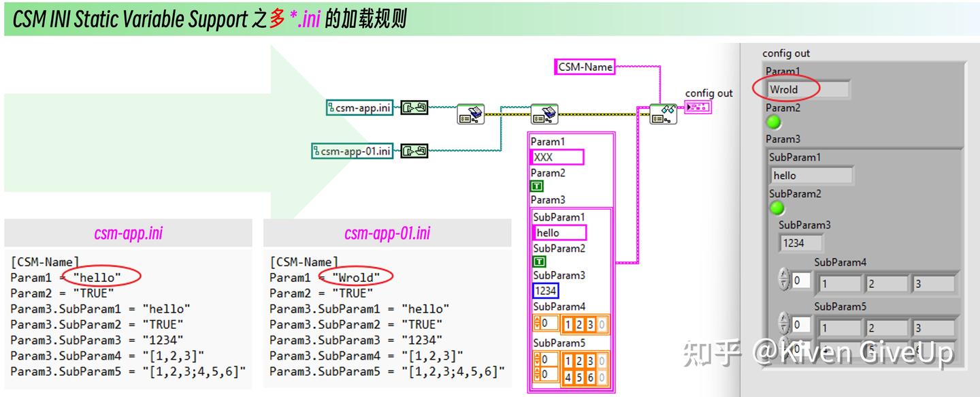Click the csm-app.ini file heading
This screenshot has height=397, width=980.
tap(128, 234)
